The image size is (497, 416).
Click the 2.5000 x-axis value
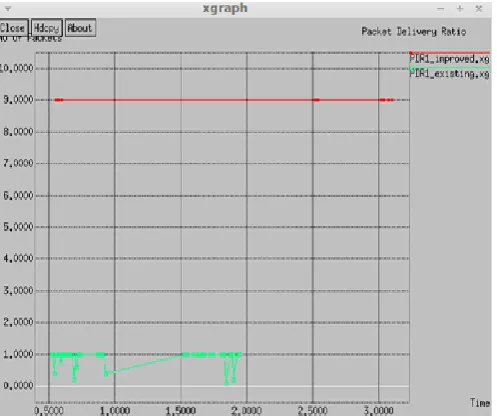pos(313,410)
